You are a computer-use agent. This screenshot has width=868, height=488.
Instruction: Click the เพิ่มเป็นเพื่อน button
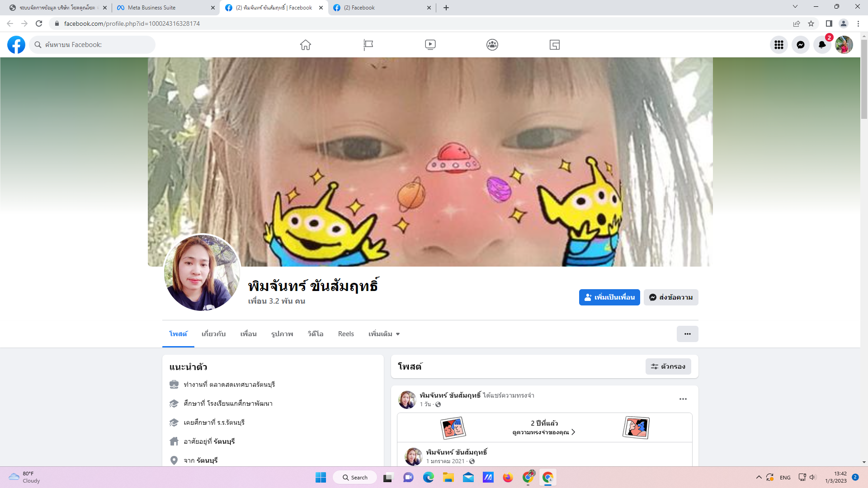coord(609,297)
